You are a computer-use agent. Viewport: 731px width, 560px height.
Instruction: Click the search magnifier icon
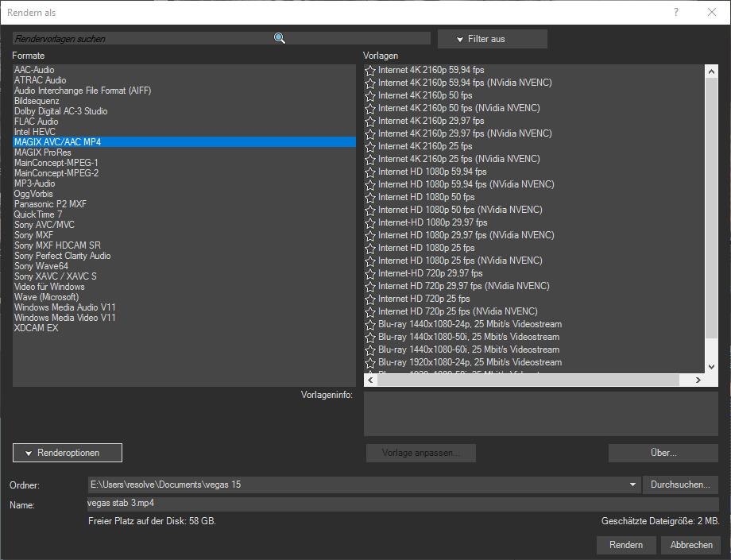click(x=279, y=38)
